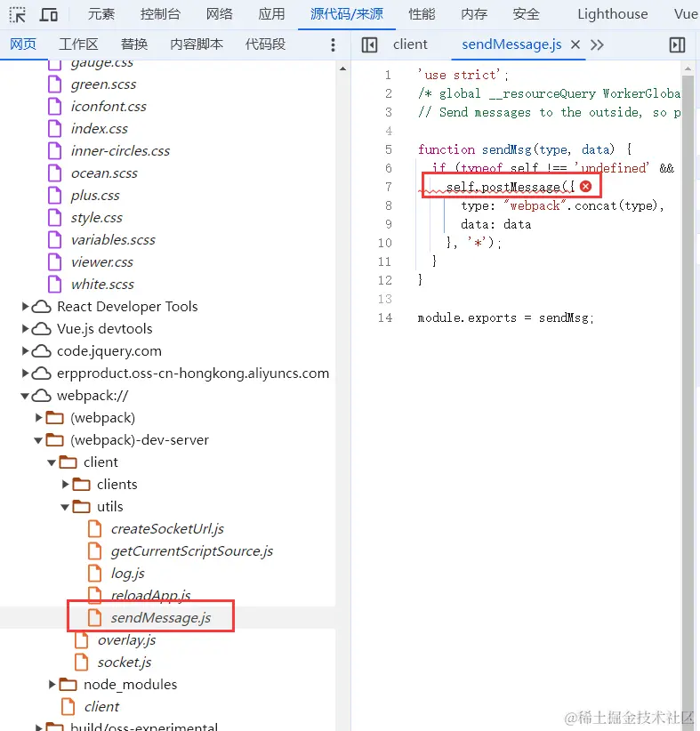
Task: Open white.scss file
Action: pyautogui.click(x=102, y=285)
